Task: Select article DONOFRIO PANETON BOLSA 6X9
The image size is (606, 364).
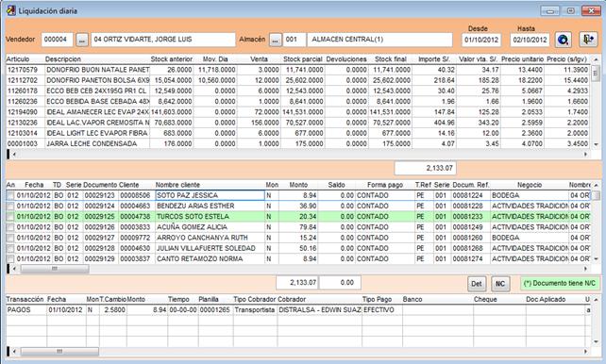Action: (297, 80)
